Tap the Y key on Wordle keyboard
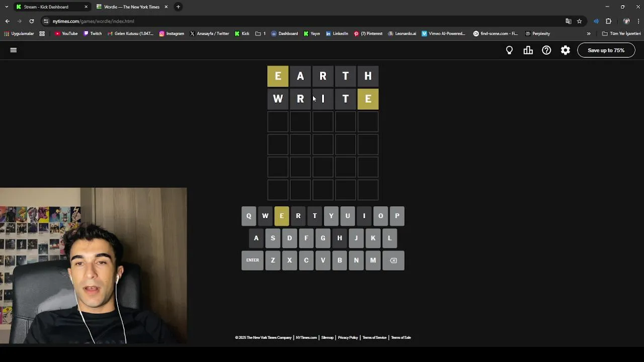This screenshot has width=644, height=362. point(331,216)
